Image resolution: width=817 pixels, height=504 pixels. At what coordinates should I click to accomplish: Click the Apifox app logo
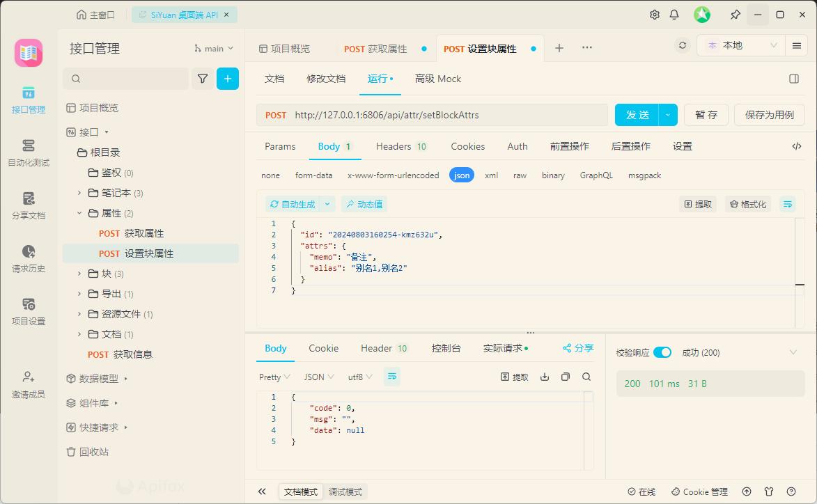tap(28, 53)
